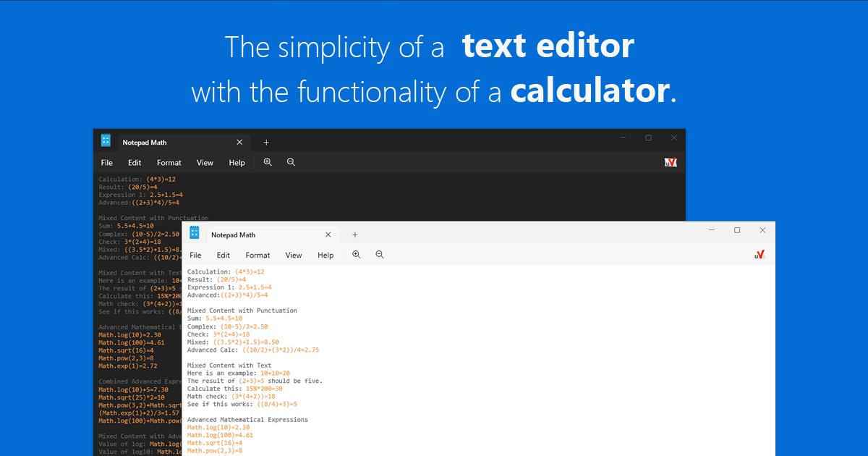Click 'Mixed Content with Punctuation' heading in dark window
Image resolution: width=868 pixels, height=456 pixels.
(154, 218)
